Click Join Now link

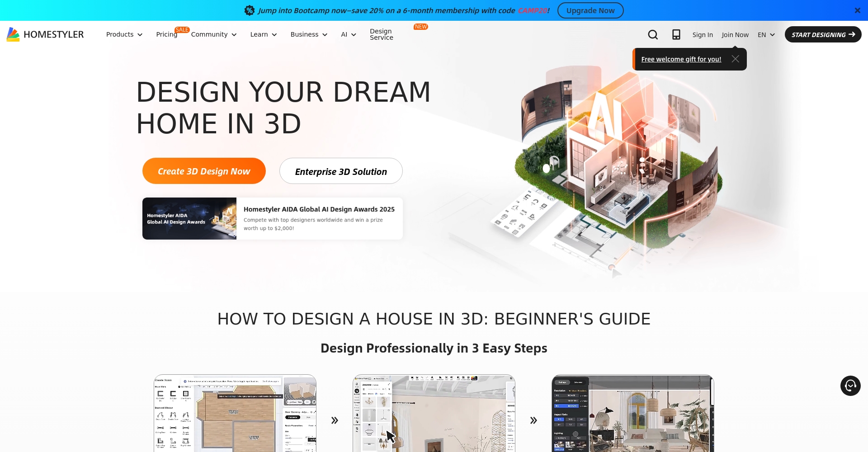735,35
